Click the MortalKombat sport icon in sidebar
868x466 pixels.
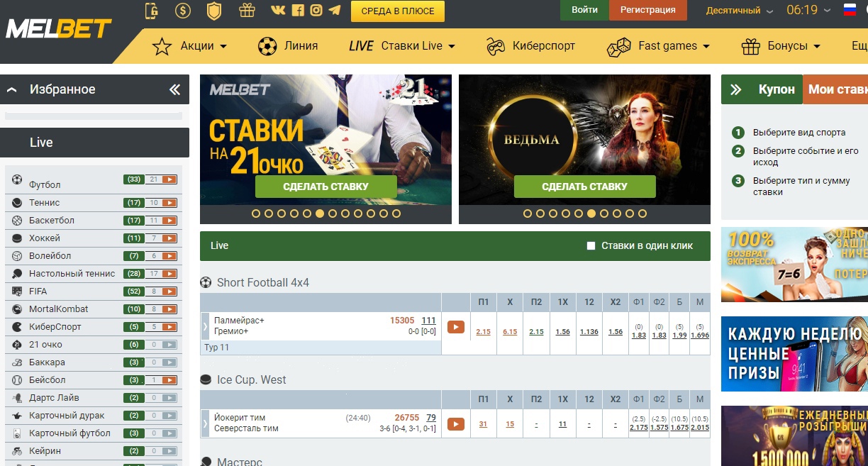pyautogui.click(x=17, y=309)
